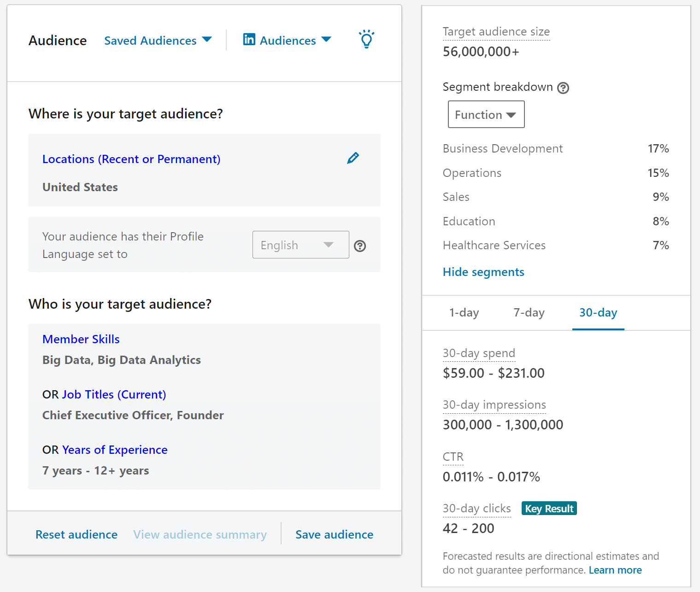The width and height of the screenshot is (700, 592).
Task: Click the LinkedIn Audiences logo icon
Action: (249, 40)
